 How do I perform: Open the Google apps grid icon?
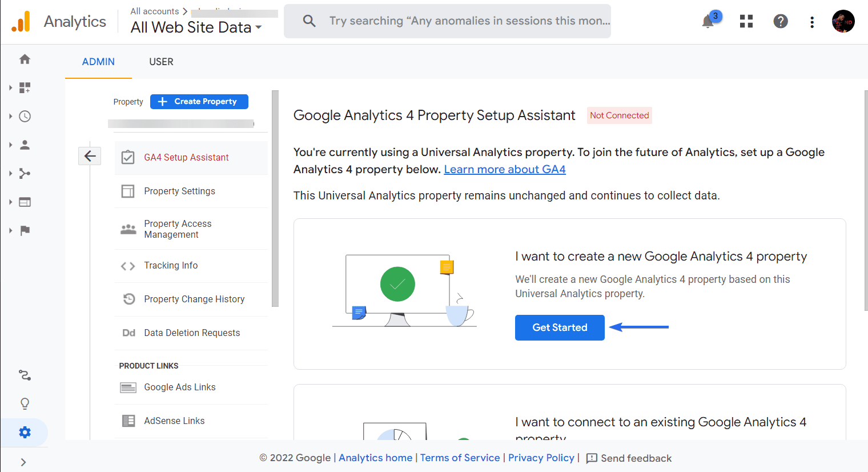746,21
